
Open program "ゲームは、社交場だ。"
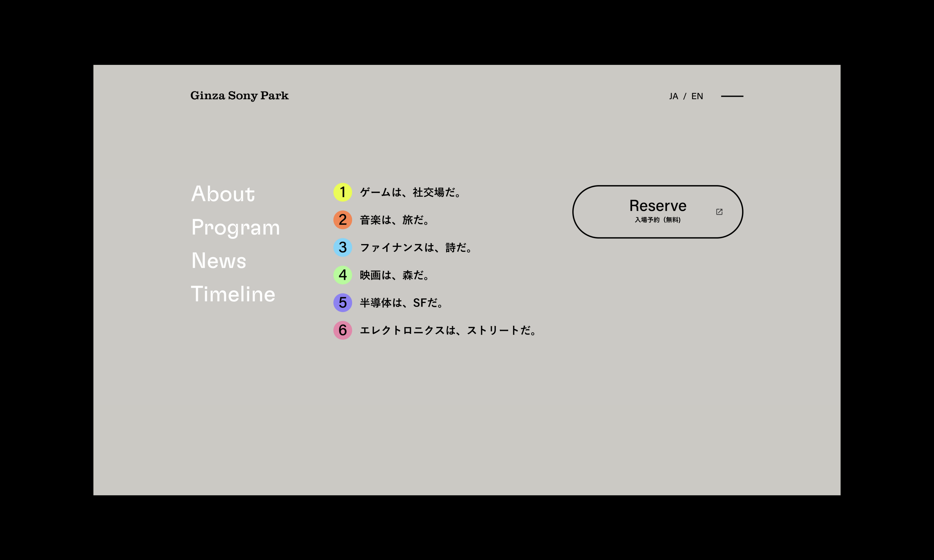click(x=410, y=192)
